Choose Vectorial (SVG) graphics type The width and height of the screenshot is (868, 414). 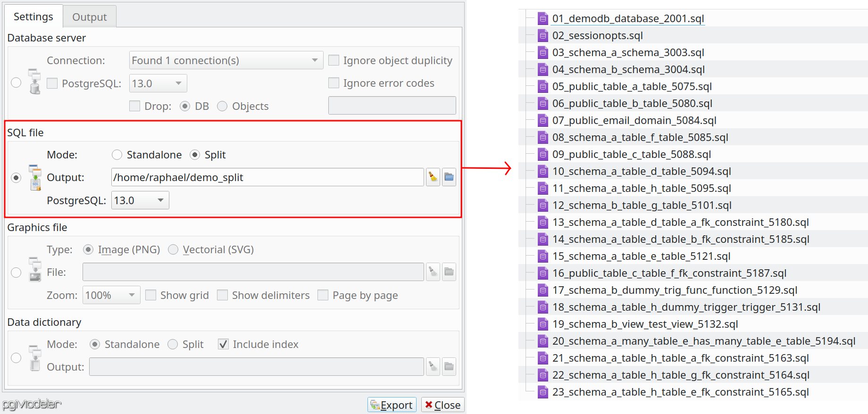tap(173, 249)
